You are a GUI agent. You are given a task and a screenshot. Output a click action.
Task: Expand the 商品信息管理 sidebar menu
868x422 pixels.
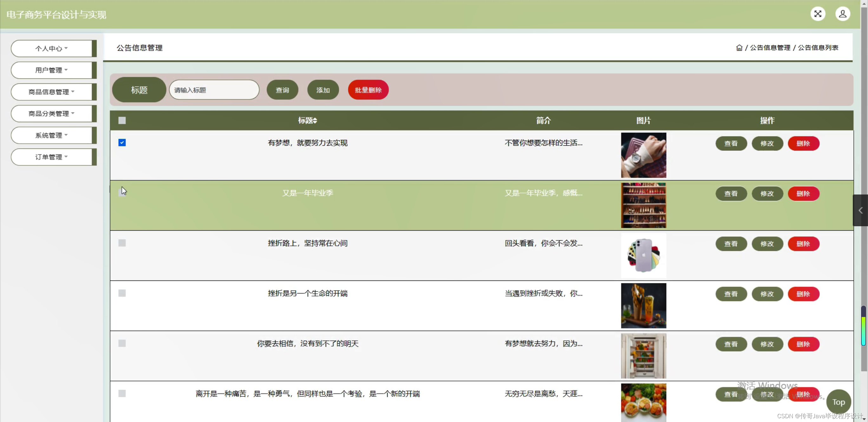click(x=51, y=92)
